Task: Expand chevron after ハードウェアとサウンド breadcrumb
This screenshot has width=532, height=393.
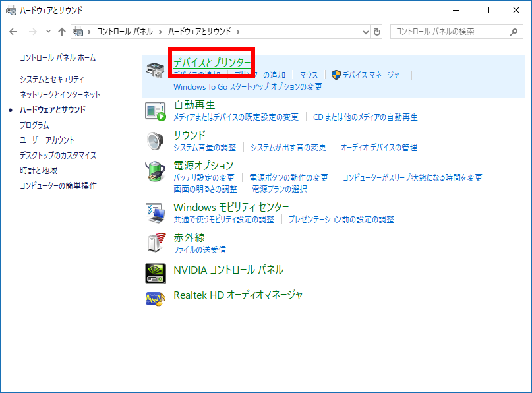Action: click(238, 32)
